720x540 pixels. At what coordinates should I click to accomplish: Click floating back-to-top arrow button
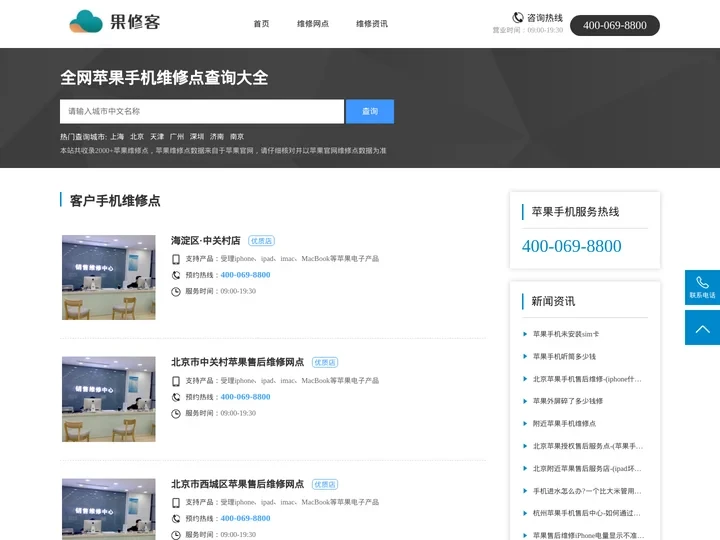coord(702,327)
